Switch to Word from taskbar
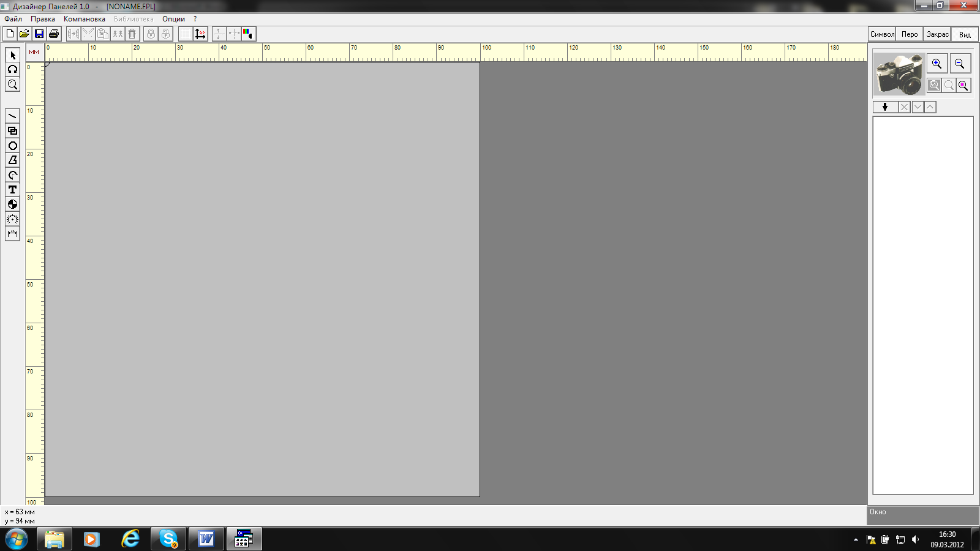This screenshot has width=980, height=551. 206,539
